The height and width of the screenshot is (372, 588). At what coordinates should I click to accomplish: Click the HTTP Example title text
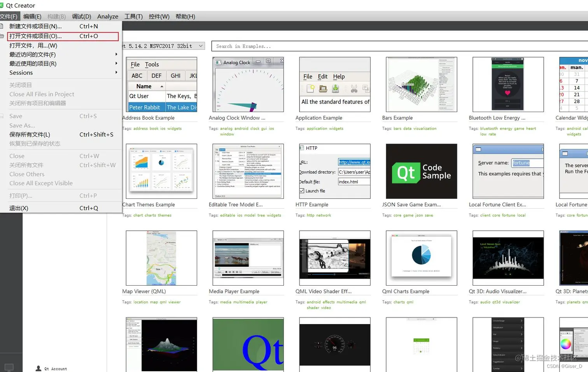coord(312,205)
